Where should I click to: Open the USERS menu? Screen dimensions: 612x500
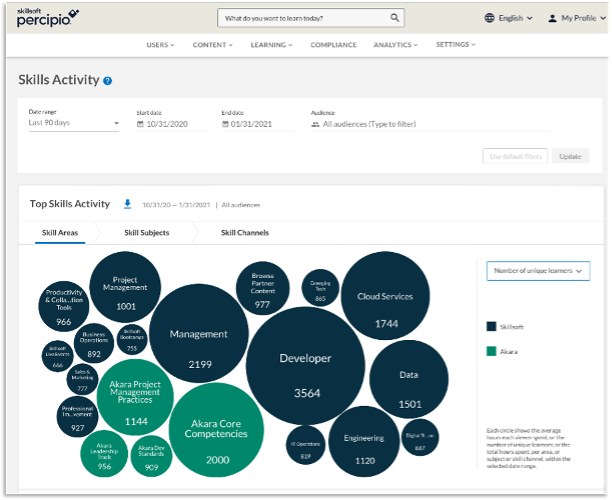click(x=160, y=45)
